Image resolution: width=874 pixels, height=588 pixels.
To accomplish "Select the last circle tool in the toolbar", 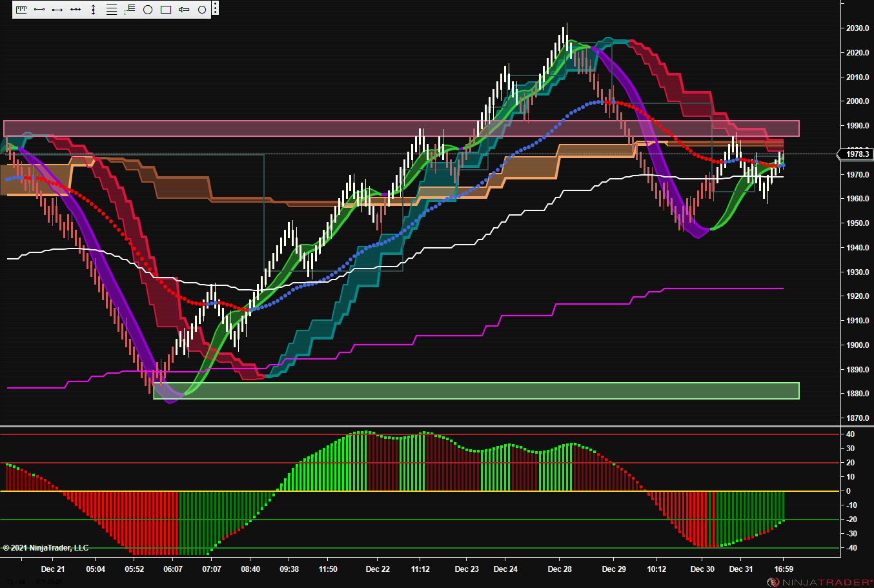I will tap(202, 10).
